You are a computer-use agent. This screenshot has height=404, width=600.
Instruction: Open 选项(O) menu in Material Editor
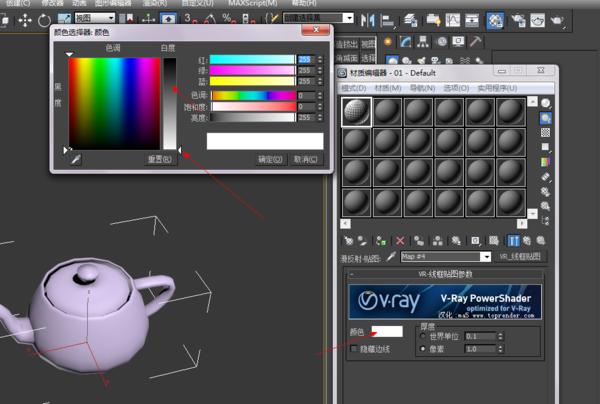[456, 88]
